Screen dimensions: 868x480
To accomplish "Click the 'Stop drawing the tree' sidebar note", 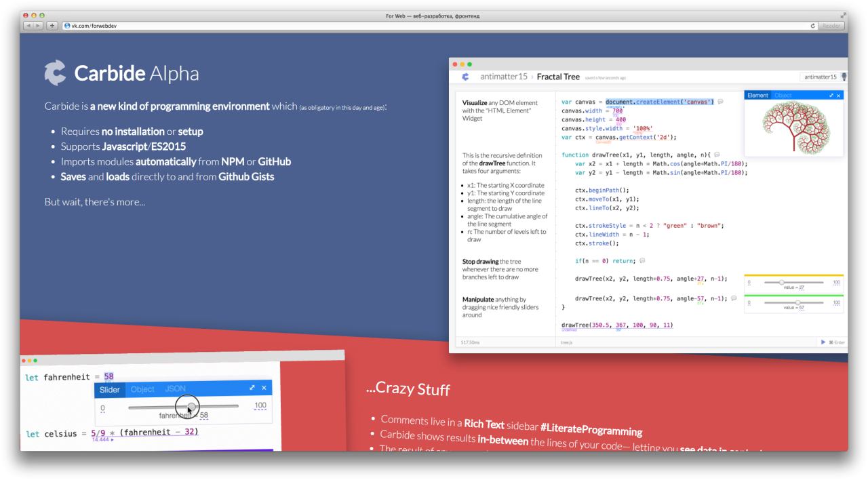I will 495,268.
